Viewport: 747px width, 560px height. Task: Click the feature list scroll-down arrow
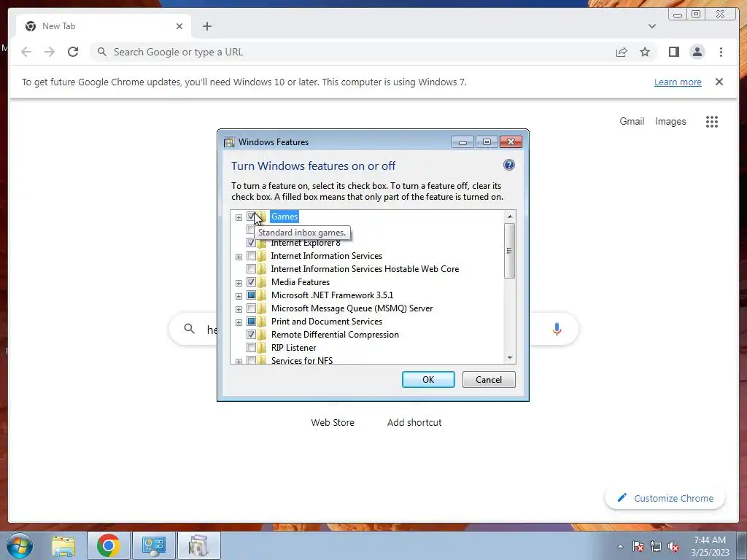coord(510,358)
